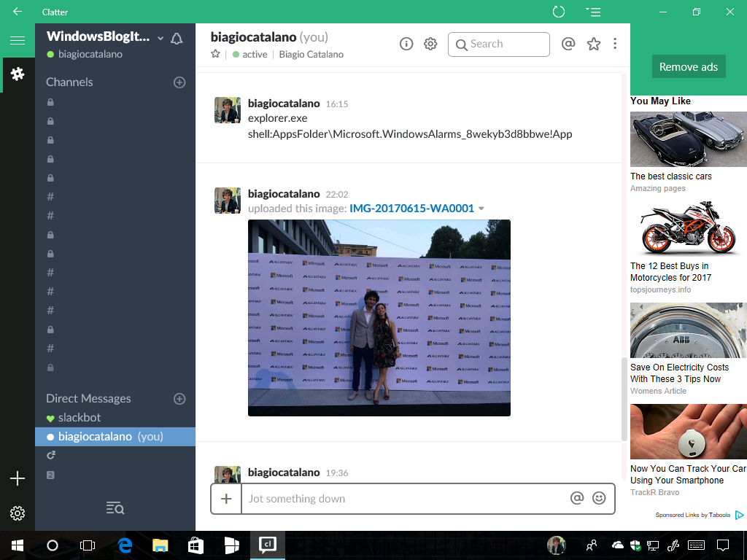747x560 pixels.
Task: Open the Store from the taskbar
Action: click(196, 545)
